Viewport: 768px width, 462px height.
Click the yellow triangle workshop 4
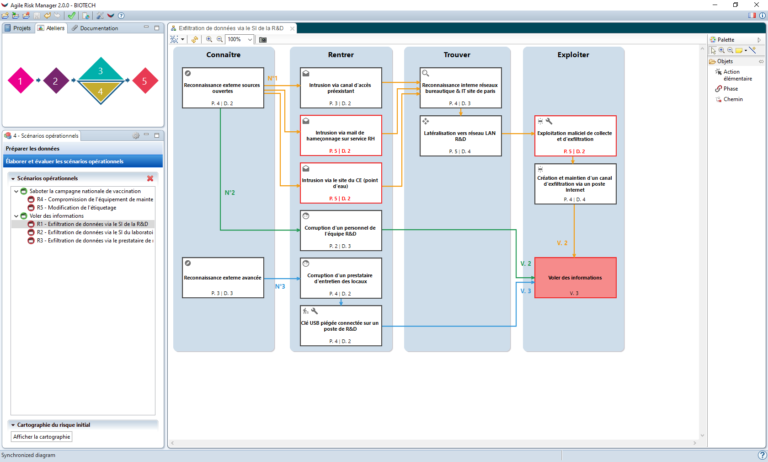[100, 92]
